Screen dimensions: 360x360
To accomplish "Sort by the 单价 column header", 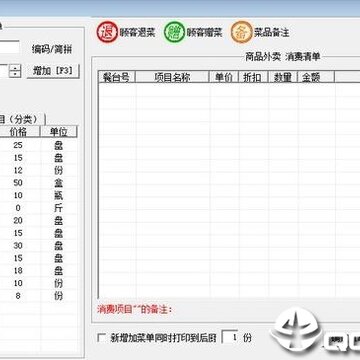I will (x=224, y=77).
